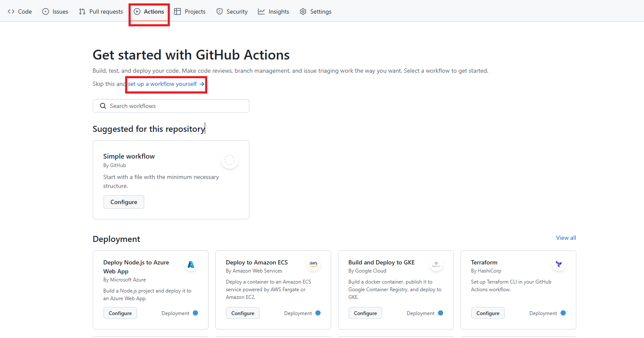
Task: Click 'Get started with GitHub Actions' heading
Action: [191, 55]
